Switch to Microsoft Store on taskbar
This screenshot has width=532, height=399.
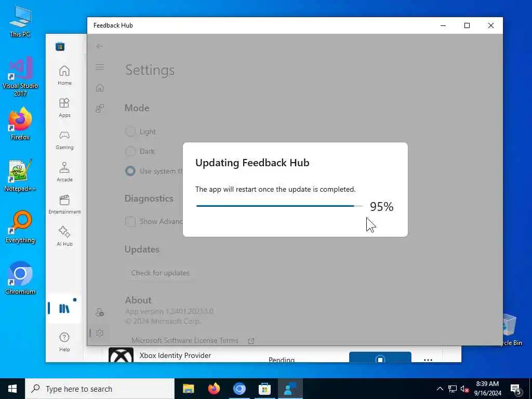click(x=264, y=389)
